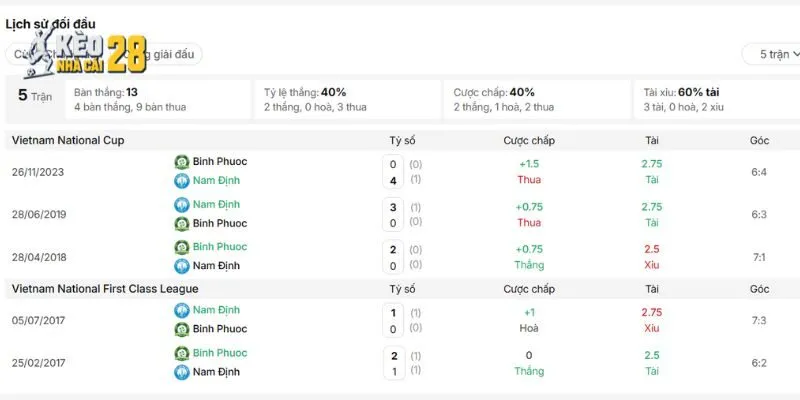The image size is (800, 400).
Task: Click the 'Cược chấp: 40%' stat card
Action: point(537,99)
